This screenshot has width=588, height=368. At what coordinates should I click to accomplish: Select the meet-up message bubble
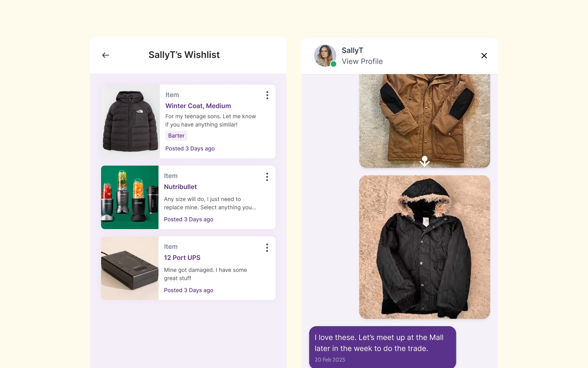coord(383,347)
